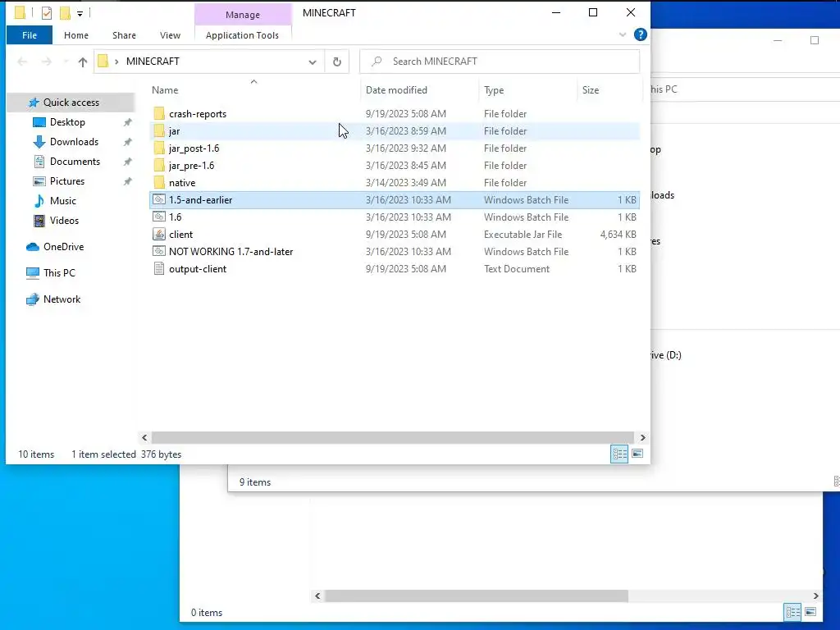Image resolution: width=840 pixels, height=630 pixels.
Task: Click the OneDrive cloud icon
Action: click(33, 247)
